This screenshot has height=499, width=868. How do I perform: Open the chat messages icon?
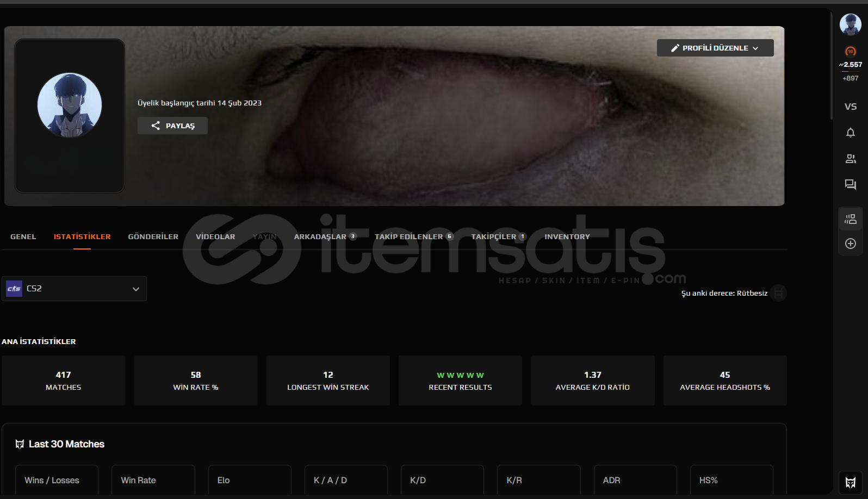(851, 185)
